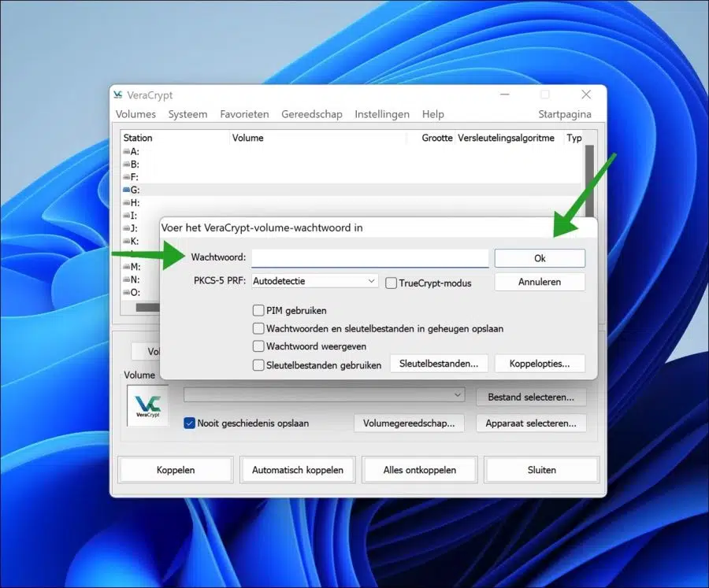
Task: Minimize the VeraCrypt window
Action: coord(505,94)
